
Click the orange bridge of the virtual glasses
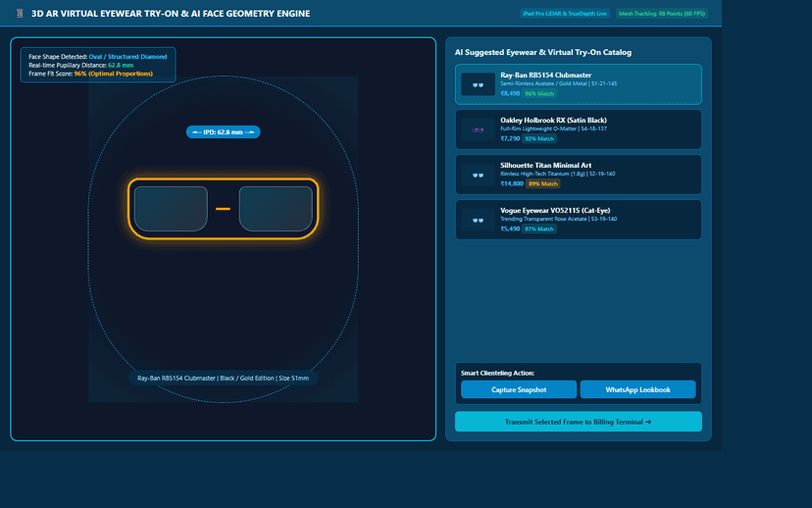click(x=223, y=209)
